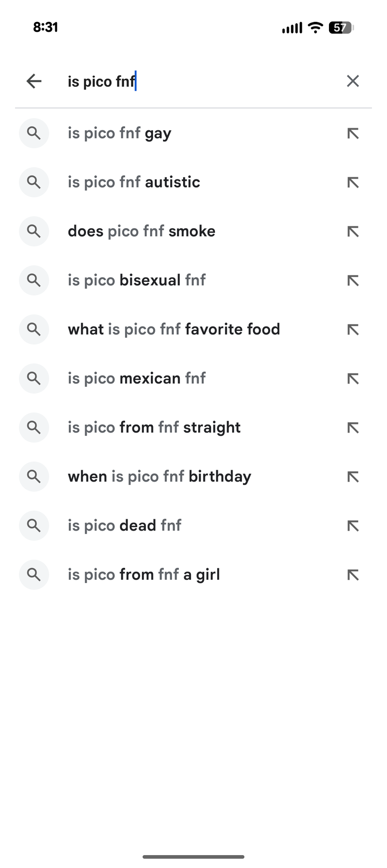Choose 'is pico from fnf a girl' suggestion
387x868 pixels.
tap(144, 574)
